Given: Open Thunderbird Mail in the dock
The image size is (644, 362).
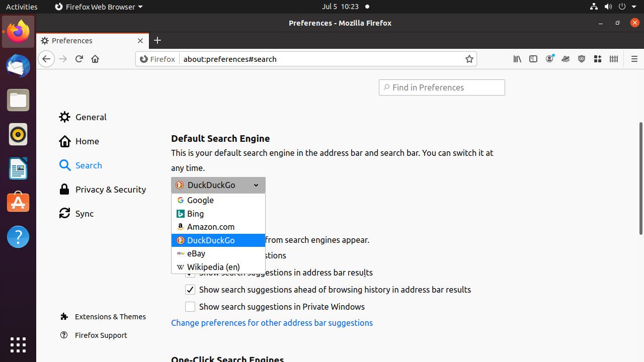Looking at the screenshot, I should 18,66.
